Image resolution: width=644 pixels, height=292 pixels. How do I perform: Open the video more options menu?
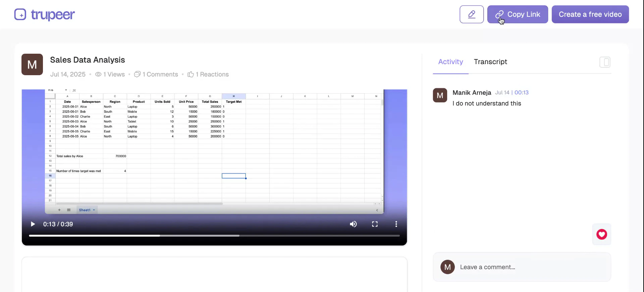396,224
